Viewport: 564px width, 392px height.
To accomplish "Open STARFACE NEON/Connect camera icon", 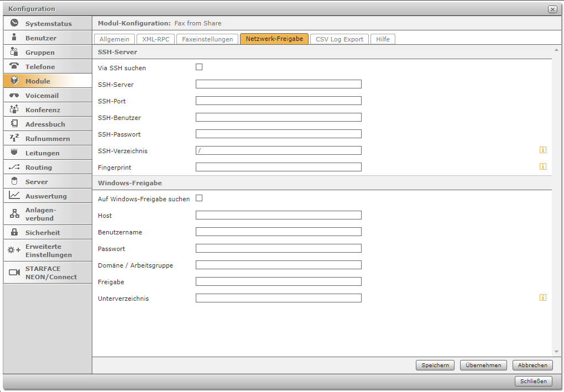I will click(14, 273).
